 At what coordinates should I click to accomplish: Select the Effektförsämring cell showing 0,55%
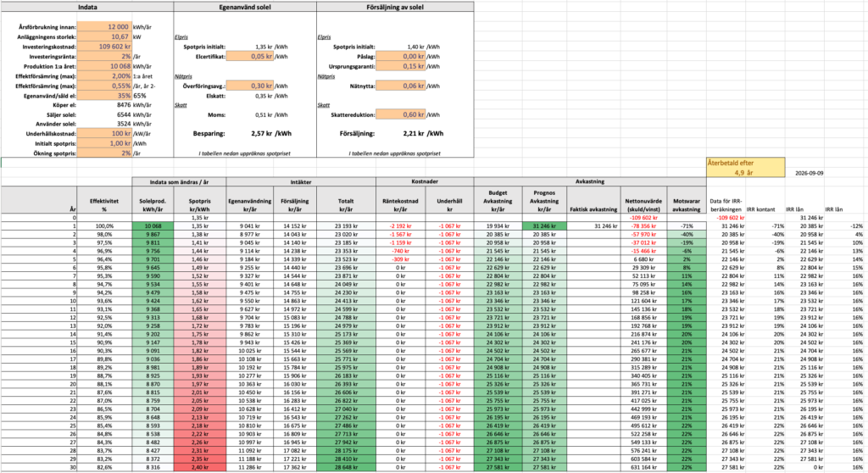pos(104,86)
